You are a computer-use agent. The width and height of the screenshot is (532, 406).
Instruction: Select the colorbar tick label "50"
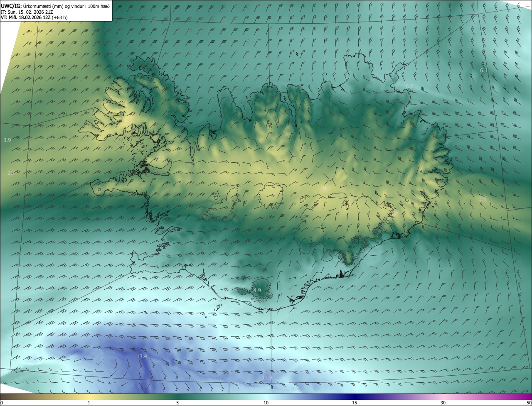[529, 403]
